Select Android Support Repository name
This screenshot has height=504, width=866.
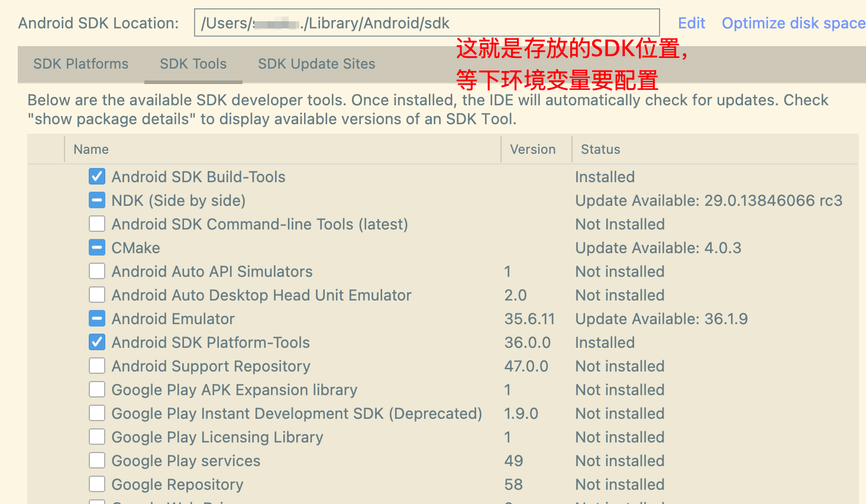(211, 366)
